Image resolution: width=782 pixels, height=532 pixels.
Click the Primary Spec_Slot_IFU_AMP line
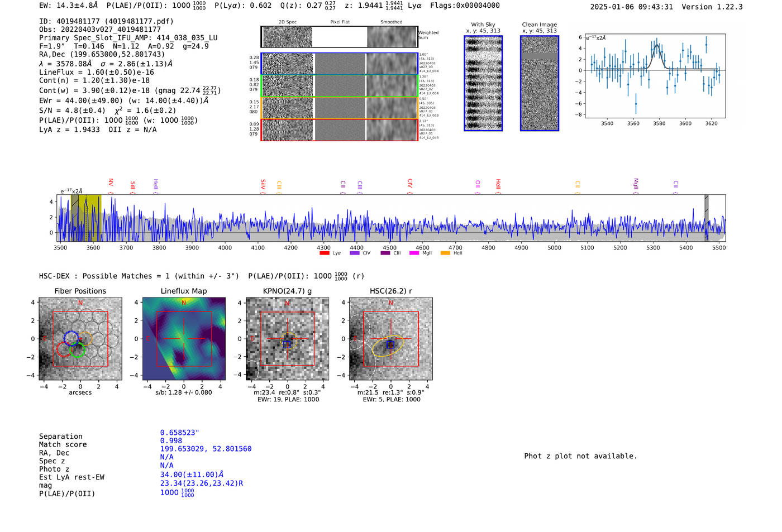pos(128,37)
